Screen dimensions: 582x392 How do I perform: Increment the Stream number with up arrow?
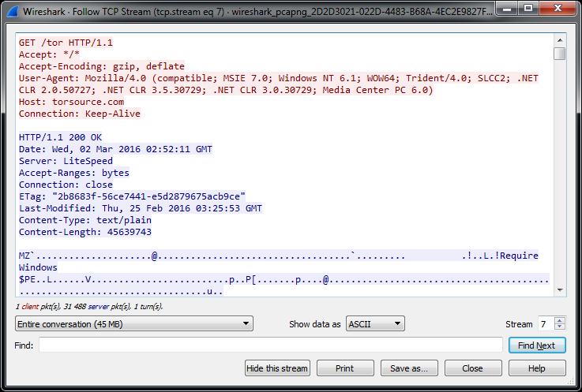click(x=560, y=320)
